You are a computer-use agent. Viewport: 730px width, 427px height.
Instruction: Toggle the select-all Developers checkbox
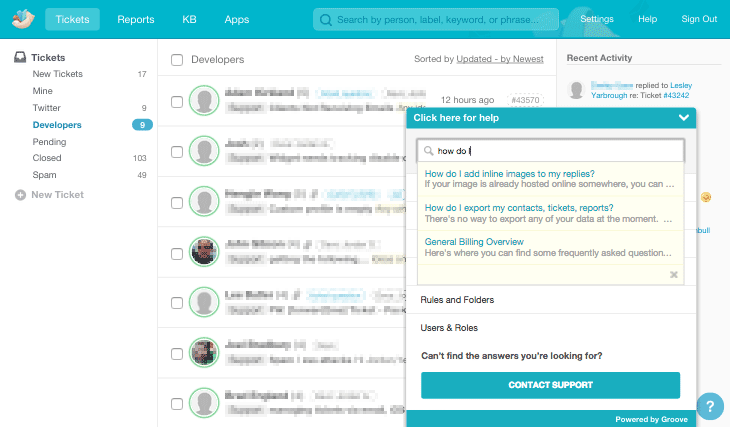(x=177, y=60)
